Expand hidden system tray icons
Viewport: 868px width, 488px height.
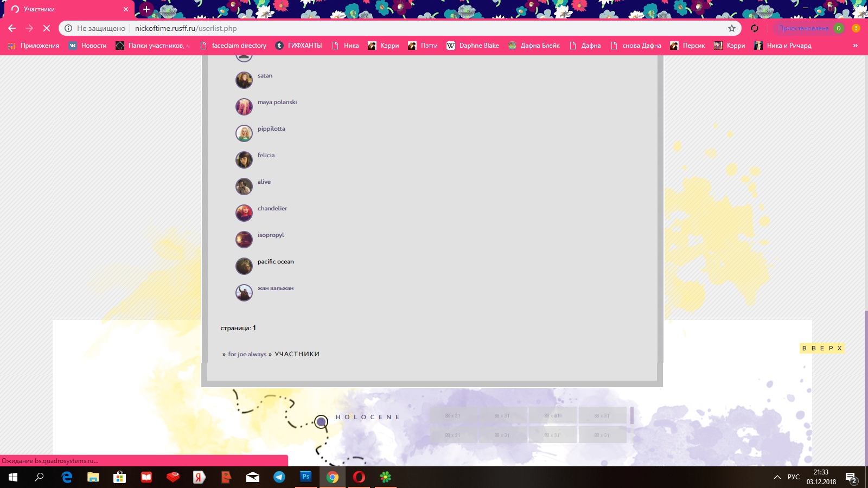coord(777,477)
